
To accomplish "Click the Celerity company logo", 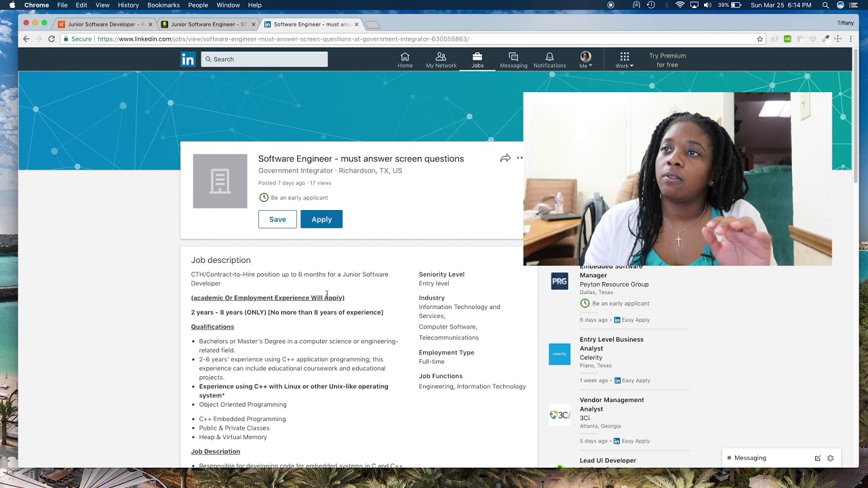I will pos(559,354).
